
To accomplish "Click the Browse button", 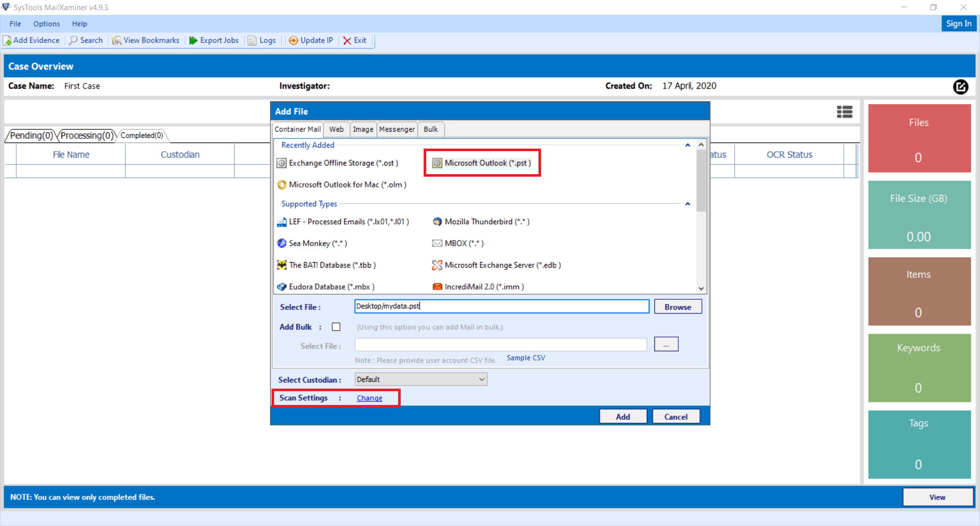I will pos(678,307).
